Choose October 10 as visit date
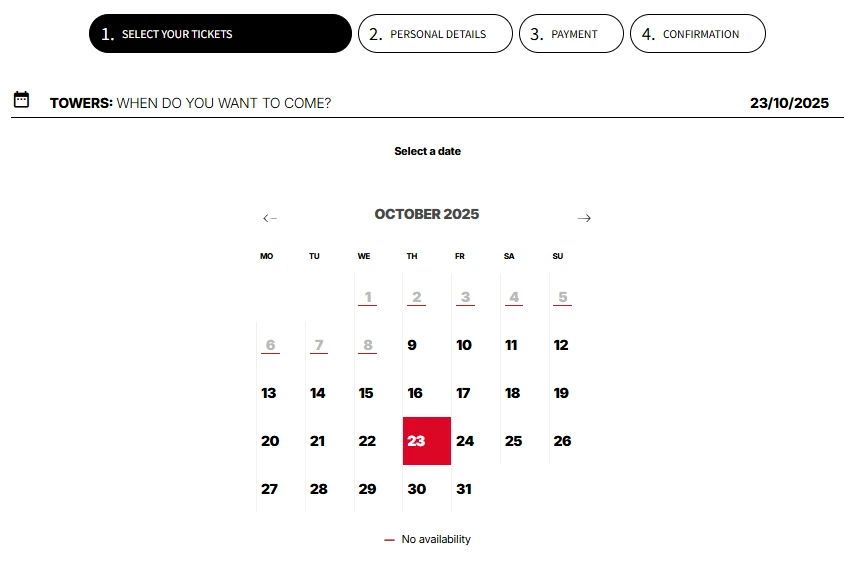This screenshot has height=563, width=855. [464, 345]
